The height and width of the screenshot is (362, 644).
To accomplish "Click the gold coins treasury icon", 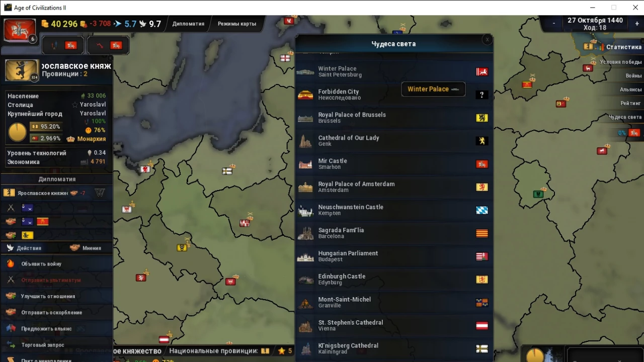I will (x=45, y=24).
